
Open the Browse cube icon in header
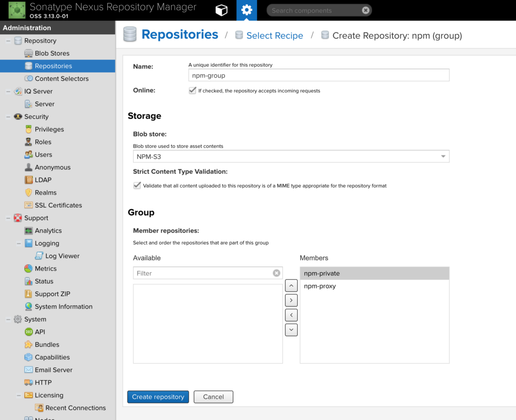pos(221,10)
